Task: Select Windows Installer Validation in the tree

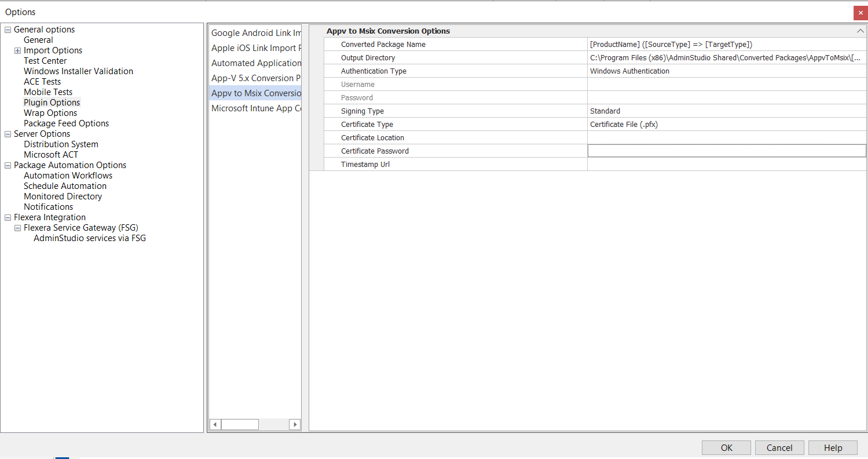Action: (78, 71)
